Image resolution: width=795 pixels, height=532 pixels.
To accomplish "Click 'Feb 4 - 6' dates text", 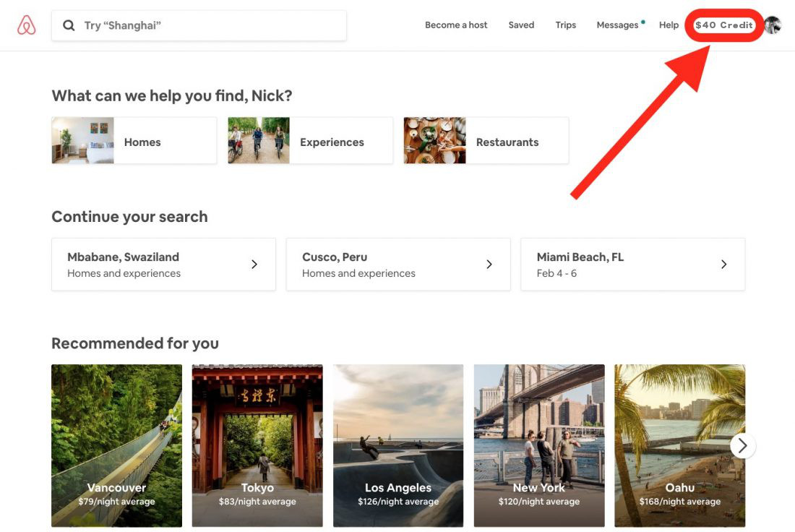I will pos(556,273).
